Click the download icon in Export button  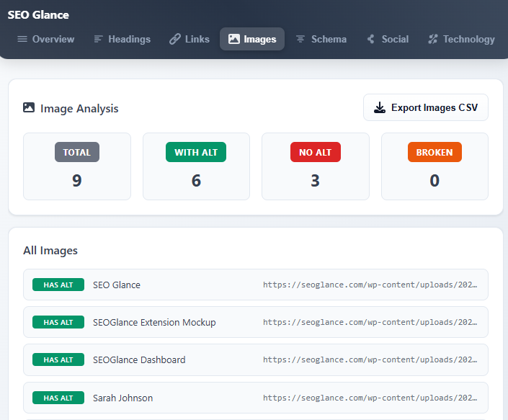click(x=380, y=107)
